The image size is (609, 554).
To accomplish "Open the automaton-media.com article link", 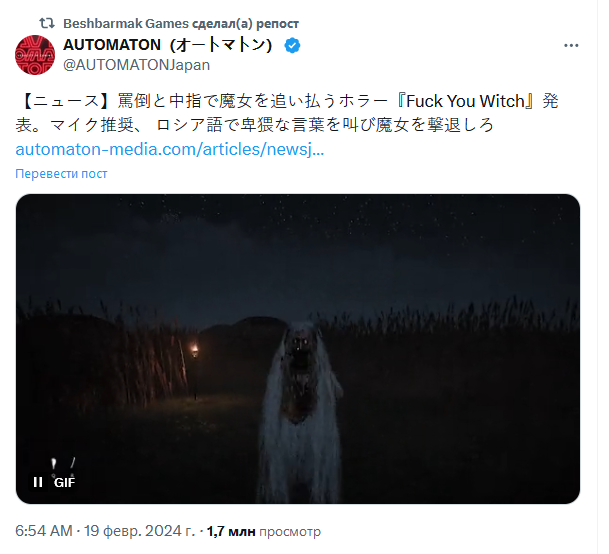I will [170, 150].
